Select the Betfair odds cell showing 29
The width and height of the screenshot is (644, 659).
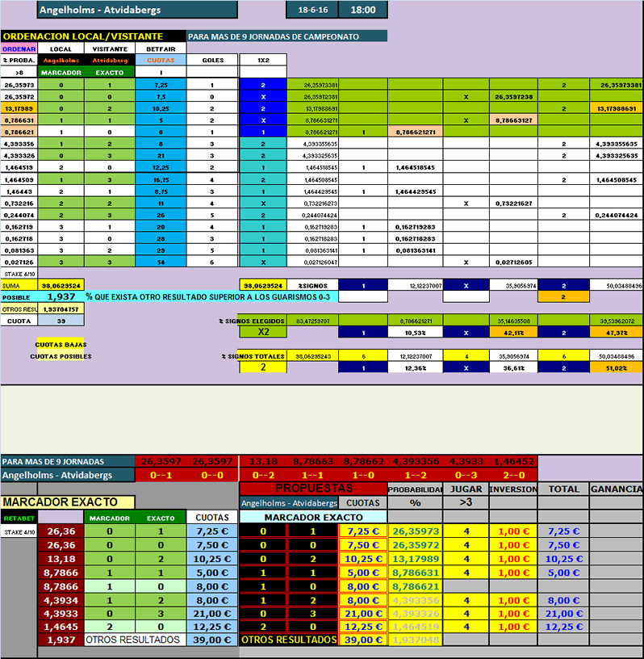pos(161,250)
